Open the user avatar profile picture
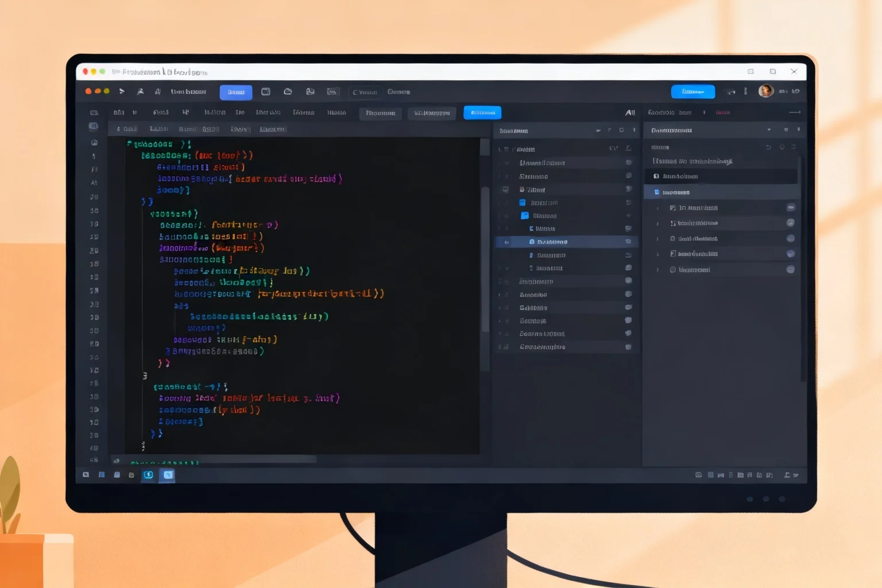 click(x=765, y=91)
